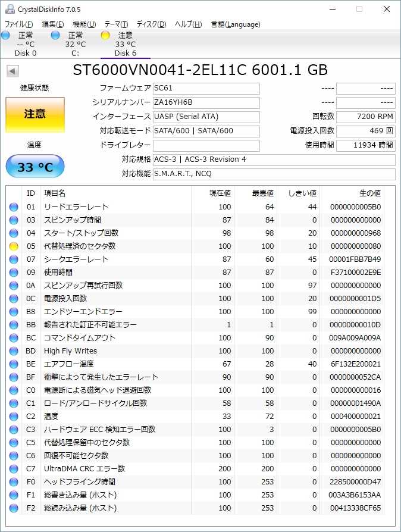This screenshot has width=401, height=532.
Task: Open the テーマ(T) menu
Action: click(116, 24)
